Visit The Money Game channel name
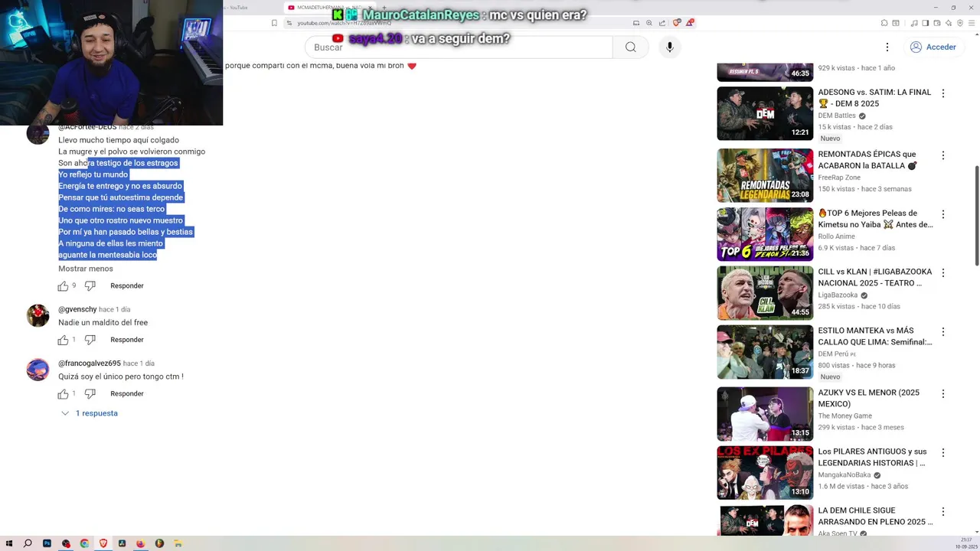The image size is (980, 551). click(x=844, y=416)
